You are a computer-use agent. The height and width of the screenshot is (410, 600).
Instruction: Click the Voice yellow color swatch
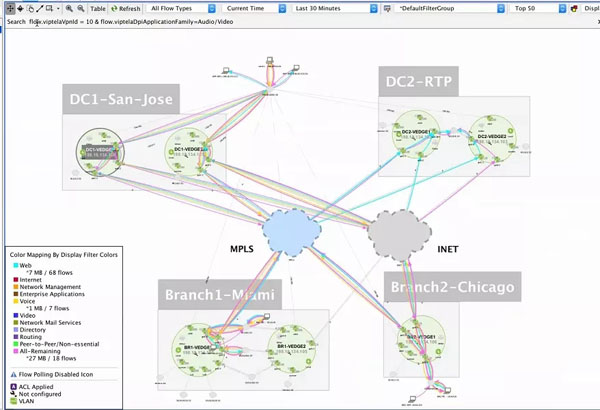click(x=16, y=301)
